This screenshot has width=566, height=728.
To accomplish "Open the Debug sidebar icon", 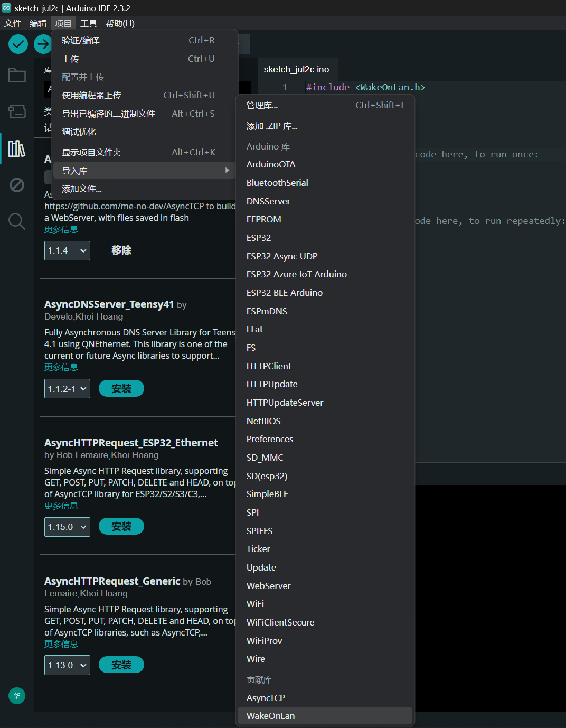I will click(17, 185).
